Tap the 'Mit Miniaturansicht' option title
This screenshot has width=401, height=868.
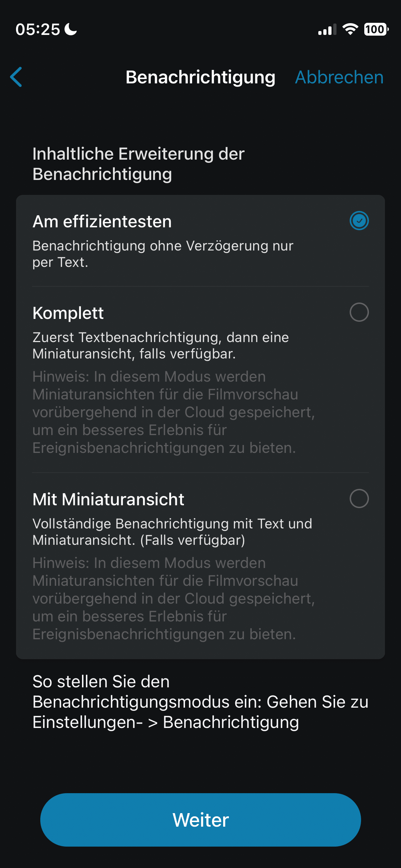click(108, 500)
